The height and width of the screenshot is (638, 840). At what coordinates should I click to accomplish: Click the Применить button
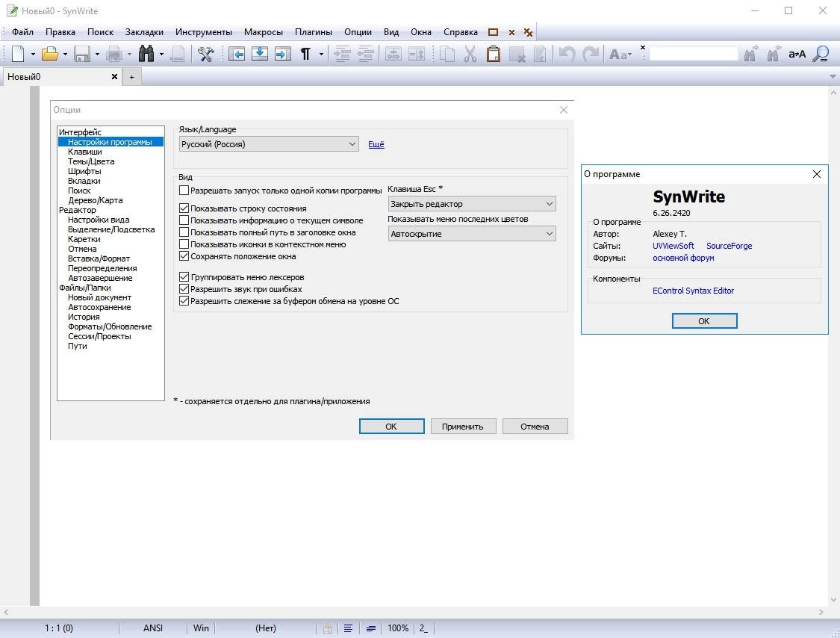[463, 427]
